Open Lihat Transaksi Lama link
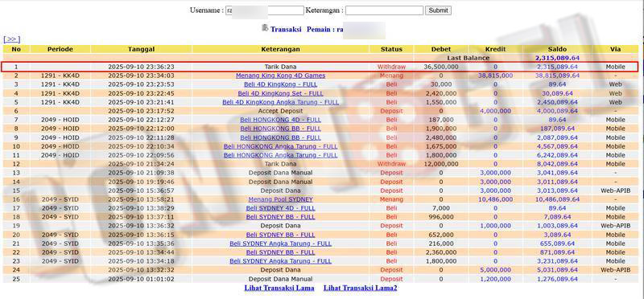This screenshot has width=644, height=299. (279, 288)
